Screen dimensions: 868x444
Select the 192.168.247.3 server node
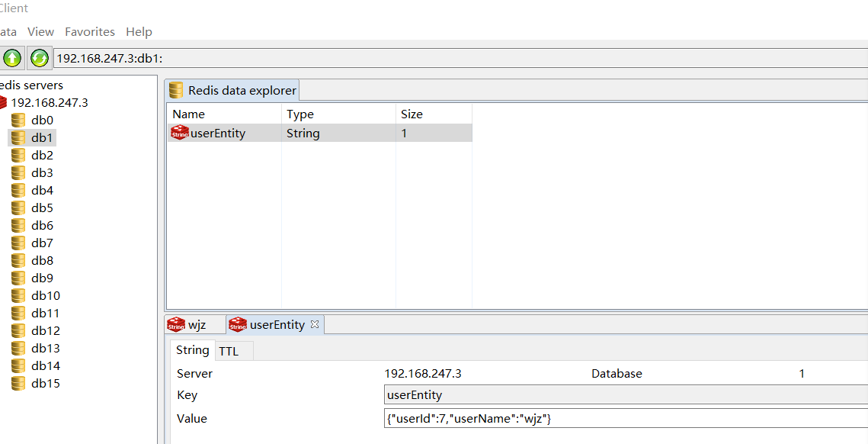pos(50,102)
